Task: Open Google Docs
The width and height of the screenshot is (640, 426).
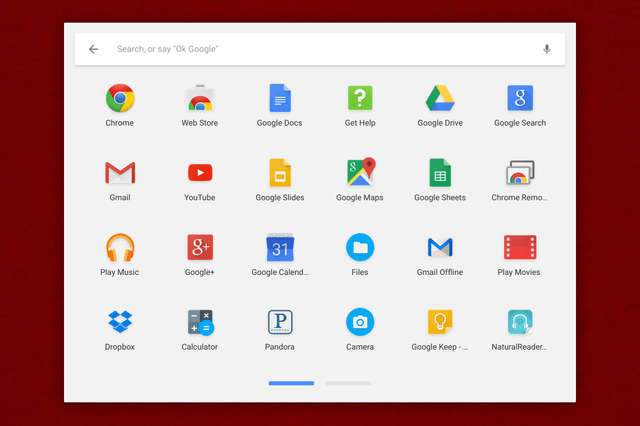Action: pos(280,98)
